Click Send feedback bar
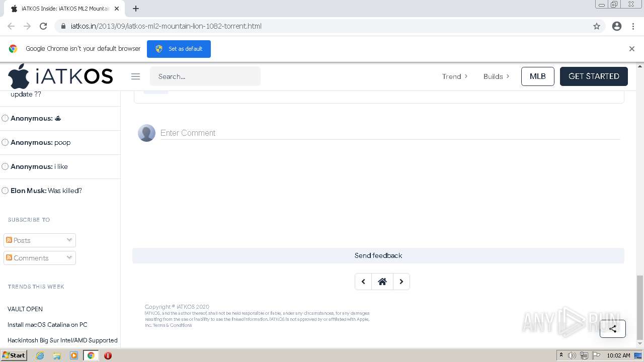The height and width of the screenshot is (362, 644). [x=378, y=255]
